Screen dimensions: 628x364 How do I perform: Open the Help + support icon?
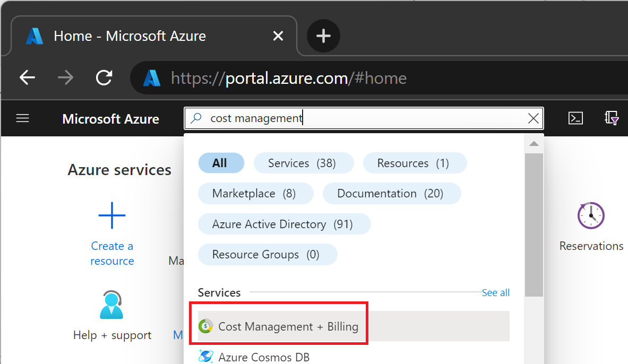point(112,305)
